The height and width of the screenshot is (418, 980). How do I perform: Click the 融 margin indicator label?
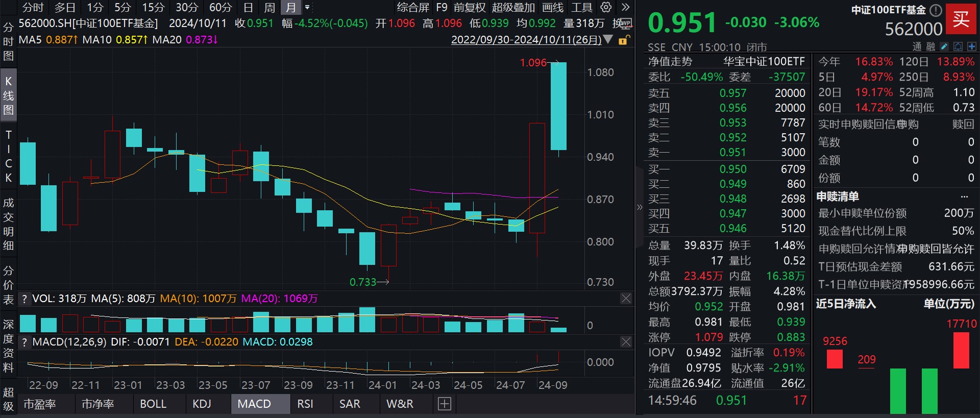coord(930,47)
